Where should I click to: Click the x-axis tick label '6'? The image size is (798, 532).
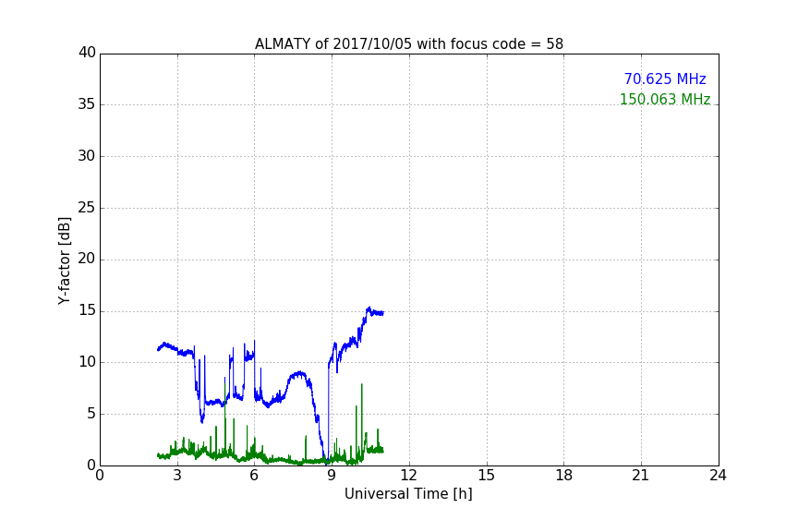254,476
